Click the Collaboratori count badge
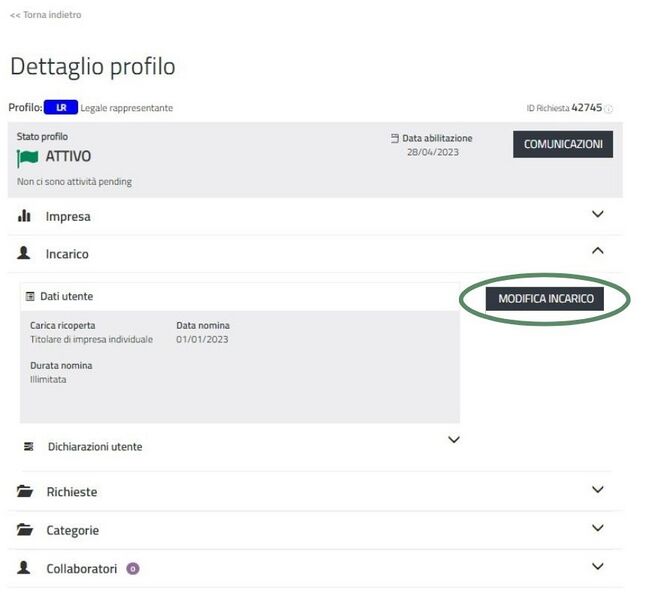The image size is (646, 599). [133, 569]
